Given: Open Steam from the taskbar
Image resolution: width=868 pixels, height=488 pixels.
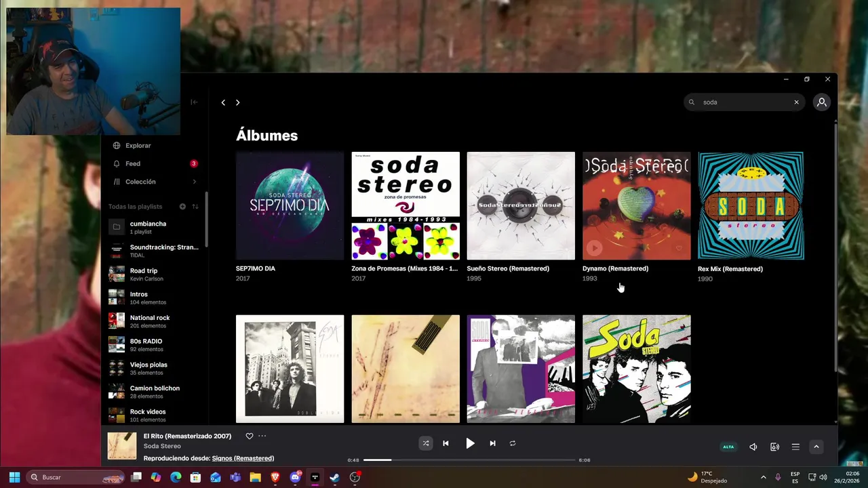Looking at the screenshot, I should pyautogui.click(x=334, y=477).
